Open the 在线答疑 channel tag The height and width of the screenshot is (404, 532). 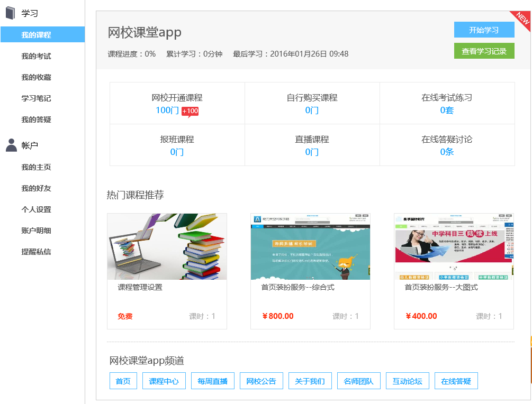point(456,381)
